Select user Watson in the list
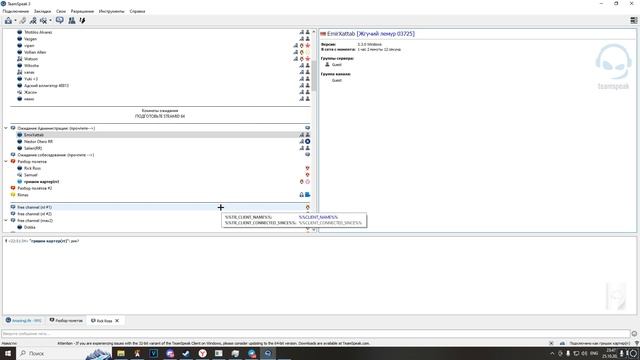Viewport: 640px width, 360px height. (x=31, y=59)
